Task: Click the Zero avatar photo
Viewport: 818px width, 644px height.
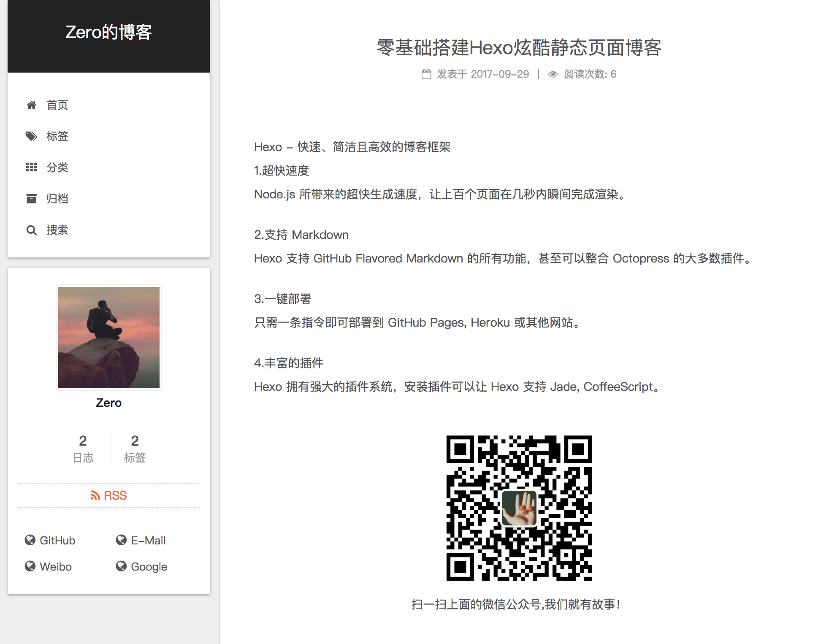Action: pos(109,338)
